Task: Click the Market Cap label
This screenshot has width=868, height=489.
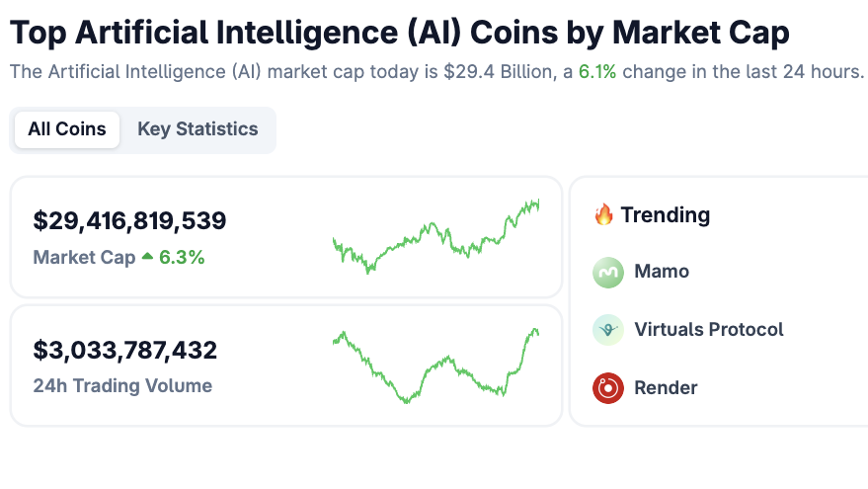Action: [84, 258]
